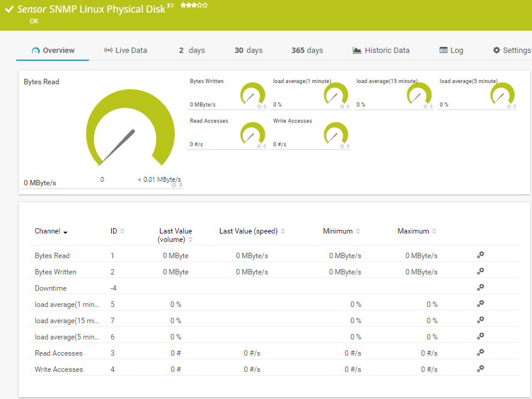
Task: Open settings gear for Downtime channel row
Action: tap(480, 288)
